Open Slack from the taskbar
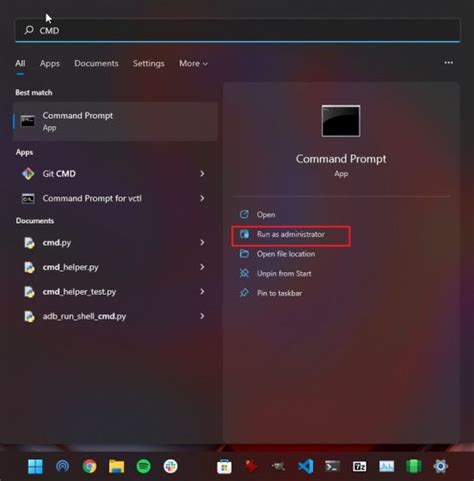Image resolution: width=474 pixels, height=481 pixels. point(170,466)
